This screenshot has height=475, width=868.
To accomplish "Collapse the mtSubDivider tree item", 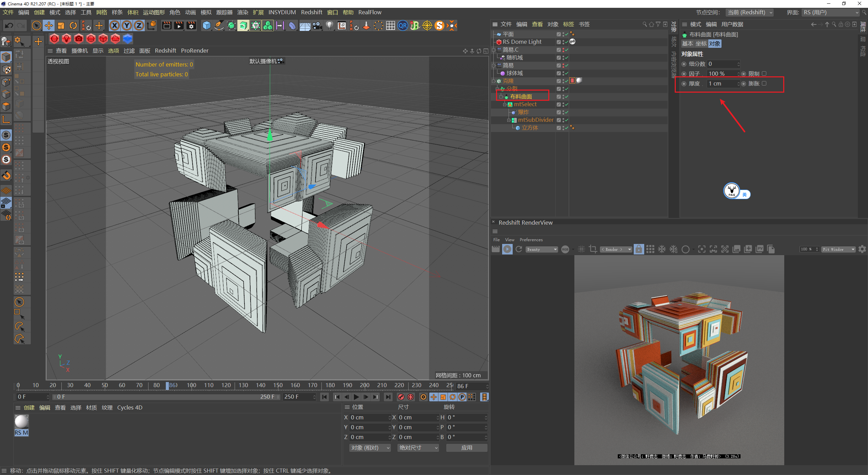I will click(x=509, y=120).
